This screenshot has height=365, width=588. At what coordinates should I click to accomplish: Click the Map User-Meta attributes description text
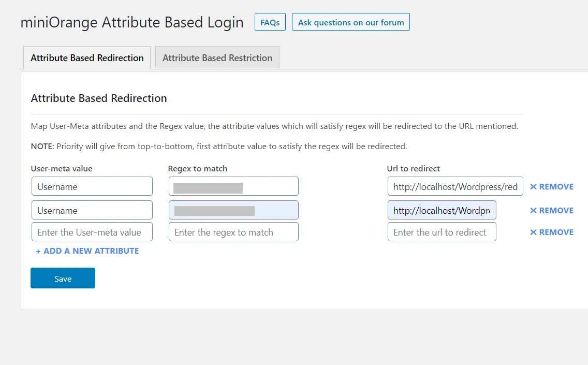pos(274,126)
